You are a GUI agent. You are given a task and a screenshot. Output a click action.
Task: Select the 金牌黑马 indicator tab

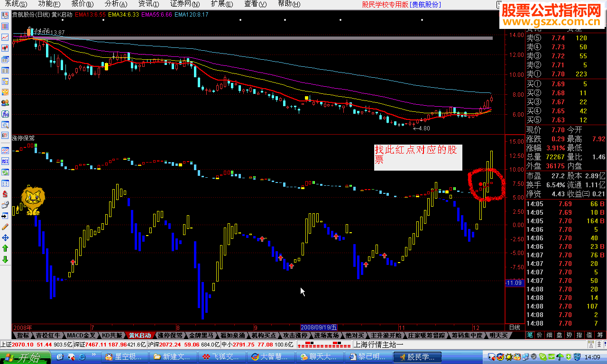[x=202, y=335]
